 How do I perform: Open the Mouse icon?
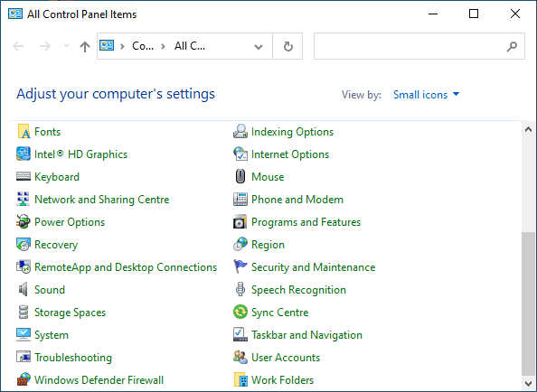click(240, 177)
